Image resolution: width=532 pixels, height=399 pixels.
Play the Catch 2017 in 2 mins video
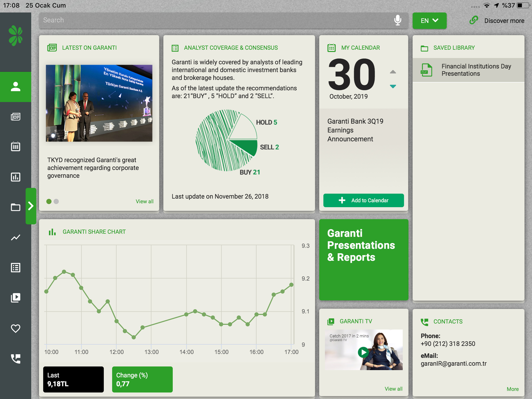point(363,352)
